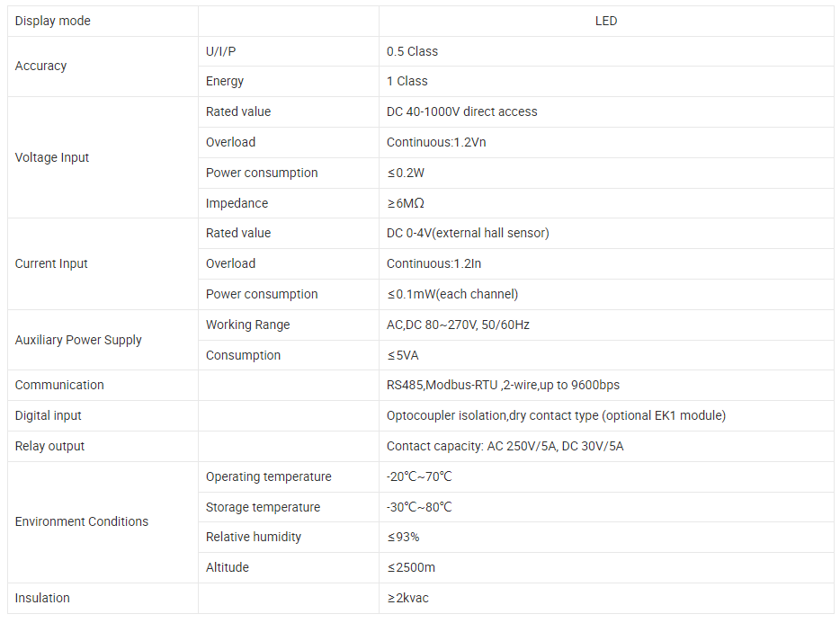Select the Energy accuracy sub-label
The height and width of the screenshot is (623, 840).
[225, 81]
